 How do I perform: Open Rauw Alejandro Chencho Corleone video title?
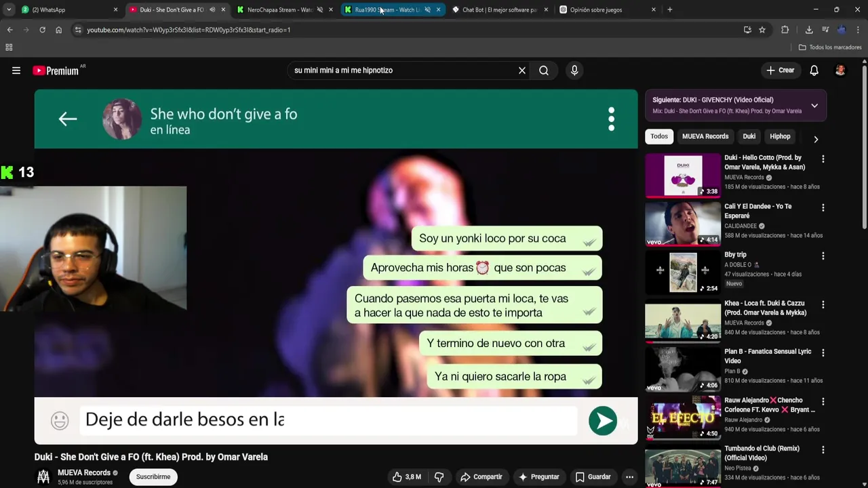point(770,405)
